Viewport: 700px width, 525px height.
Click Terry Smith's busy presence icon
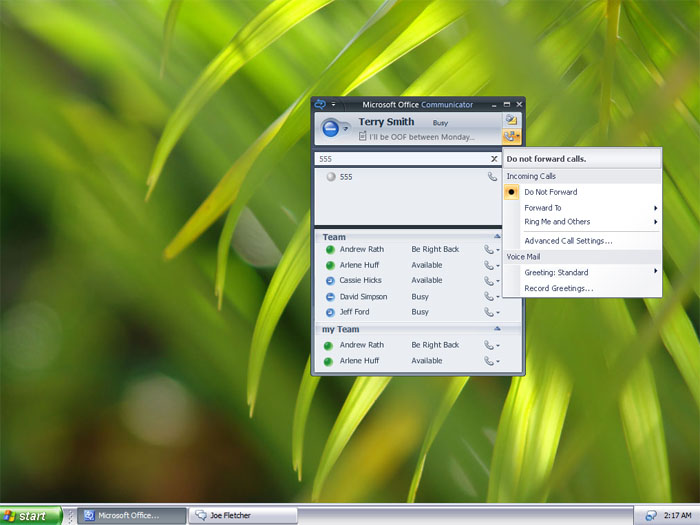331,129
